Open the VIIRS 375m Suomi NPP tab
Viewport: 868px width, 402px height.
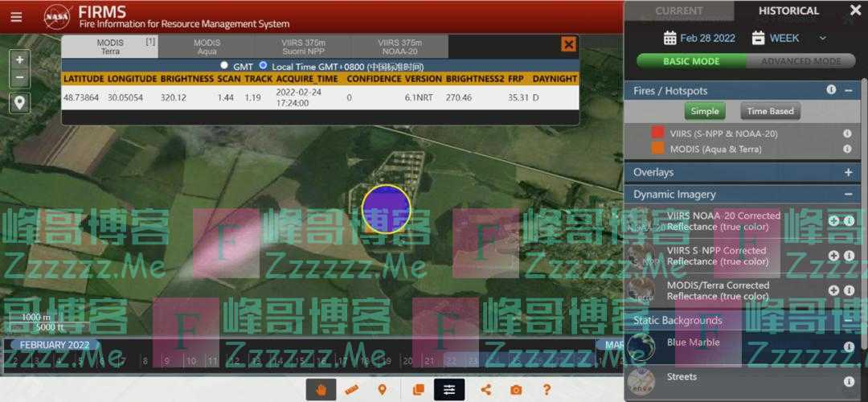coord(303,47)
